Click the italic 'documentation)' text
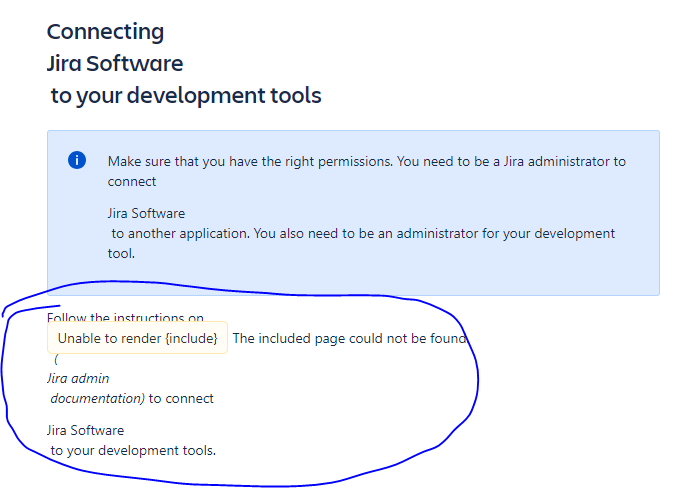 [98, 398]
